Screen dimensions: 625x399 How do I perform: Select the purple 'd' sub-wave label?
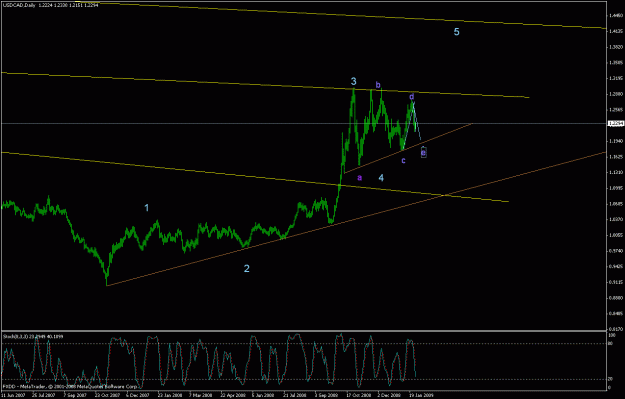click(x=412, y=97)
